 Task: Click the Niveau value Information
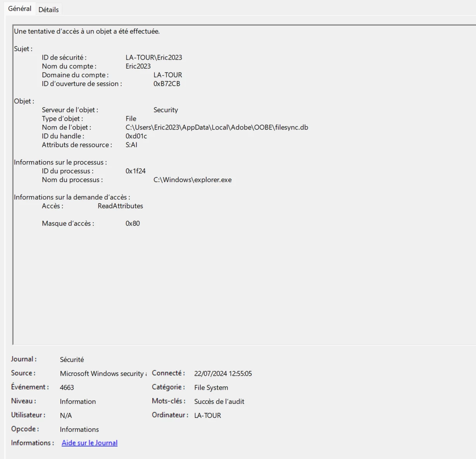78,402
